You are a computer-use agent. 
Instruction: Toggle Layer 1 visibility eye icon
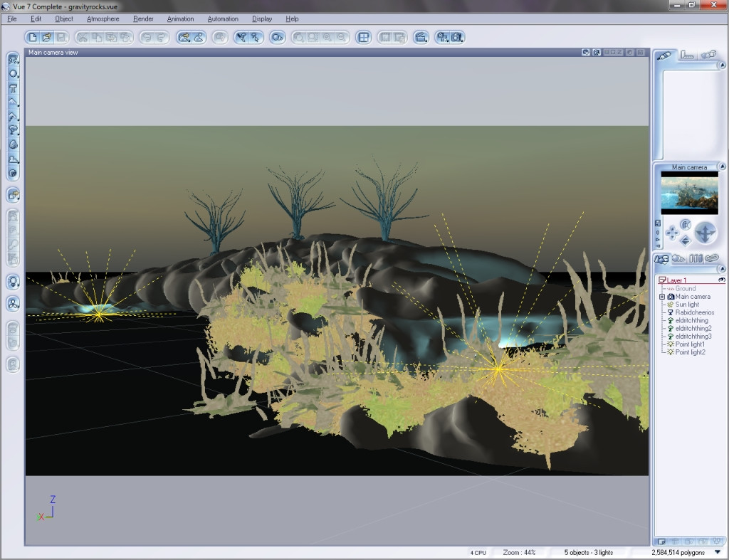pos(722,280)
